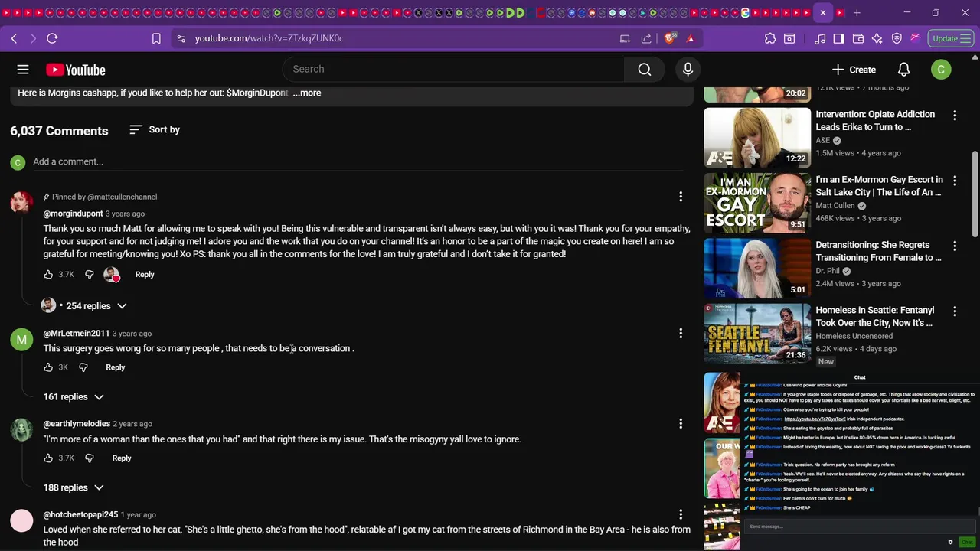Viewport: 980px width, 551px height.
Task: Close the active browser tab
Action: pyautogui.click(x=823, y=13)
